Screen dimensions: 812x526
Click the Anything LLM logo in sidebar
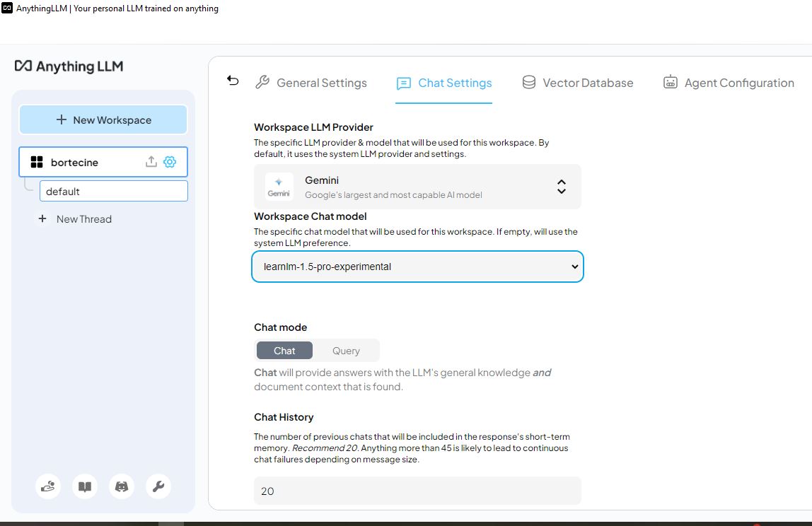coord(69,66)
